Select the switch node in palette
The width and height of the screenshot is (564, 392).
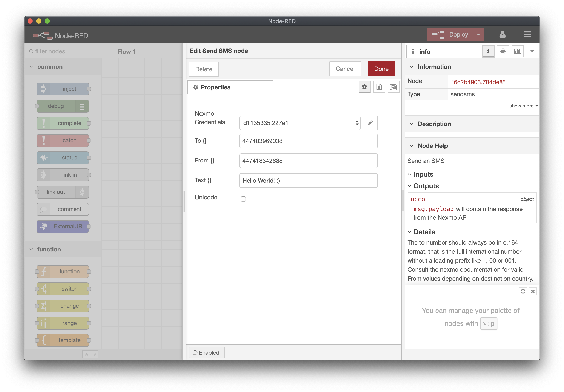[x=63, y=289]
